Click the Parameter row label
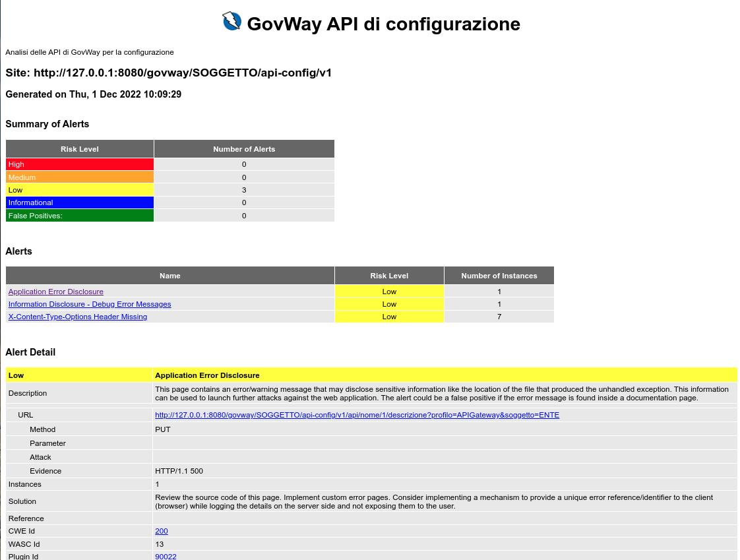 pos(47,443)
